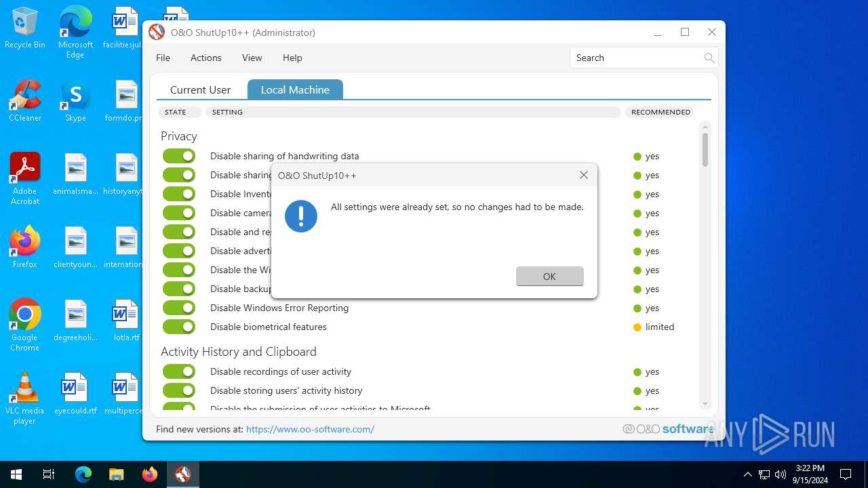The height and width of the screenshot is (488, 868).
Task: Click ShutUp10++ taskbar button
Action: pyautogui.click(x=182, y=474)
